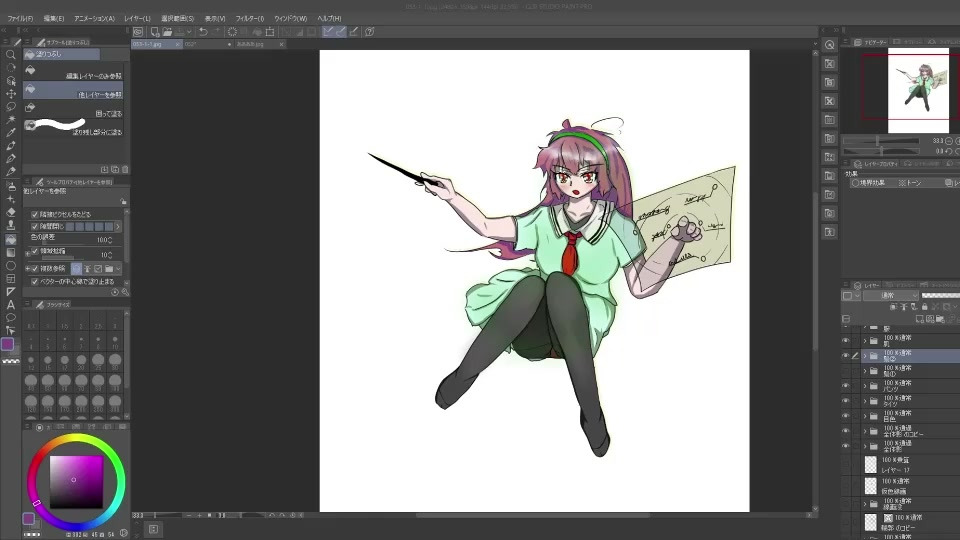
Task: Select the 他レイヤーを参照 sub tool
Action: [73, 91]
